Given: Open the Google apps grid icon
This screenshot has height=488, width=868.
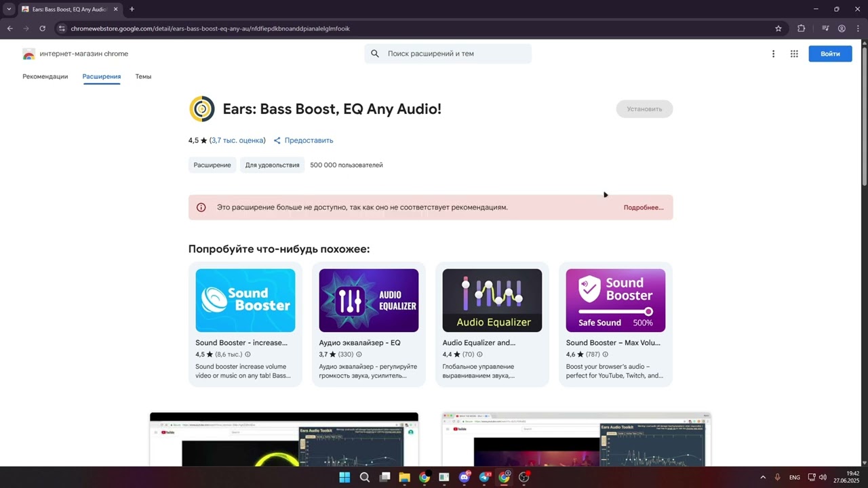Looking at the screenshot, I should [x=794, y=54].
